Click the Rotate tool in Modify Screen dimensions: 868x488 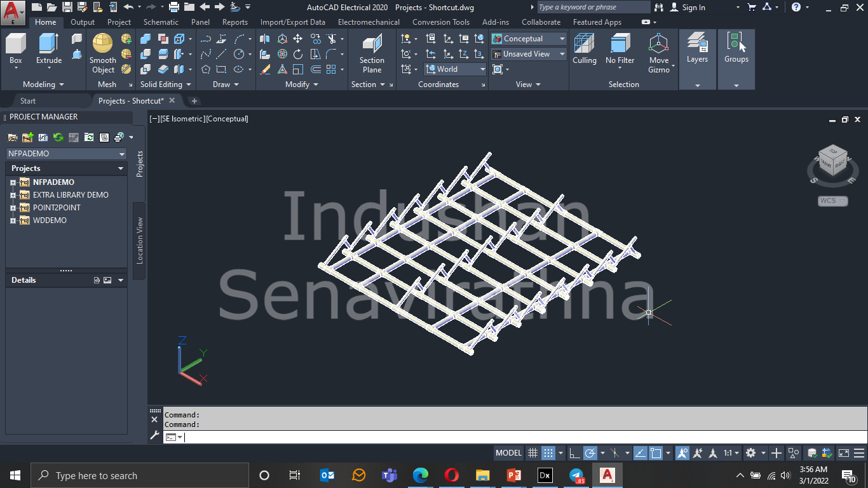298,54
